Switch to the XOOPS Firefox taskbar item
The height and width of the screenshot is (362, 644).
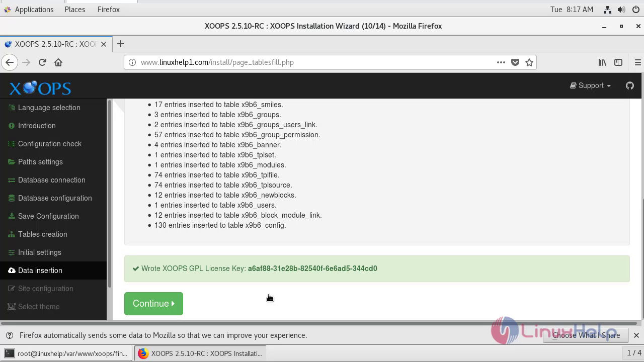(200, 353)
